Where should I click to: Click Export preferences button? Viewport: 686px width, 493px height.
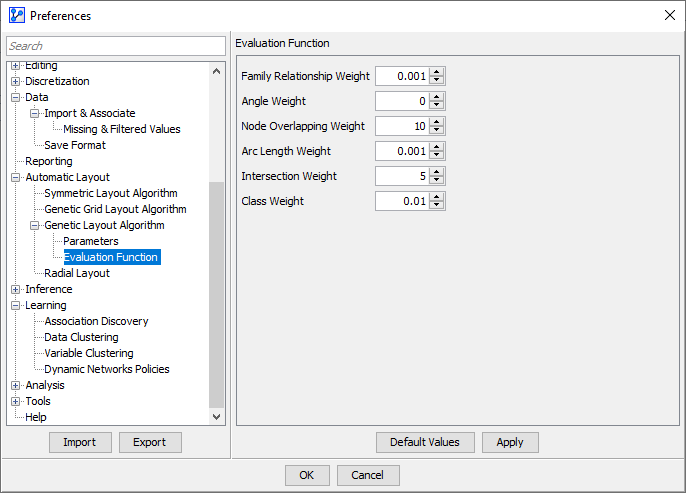click(x=150, y=442)
